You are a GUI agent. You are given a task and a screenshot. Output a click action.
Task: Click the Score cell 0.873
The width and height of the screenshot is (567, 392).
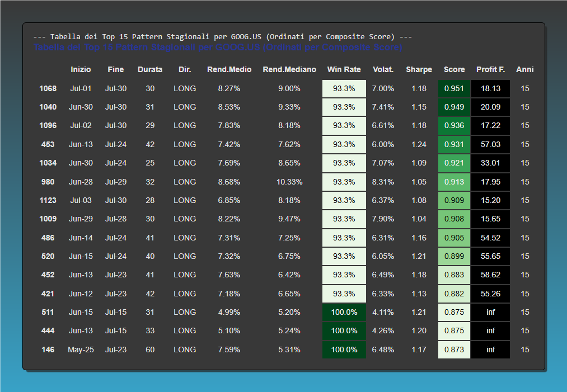(454, 350)
